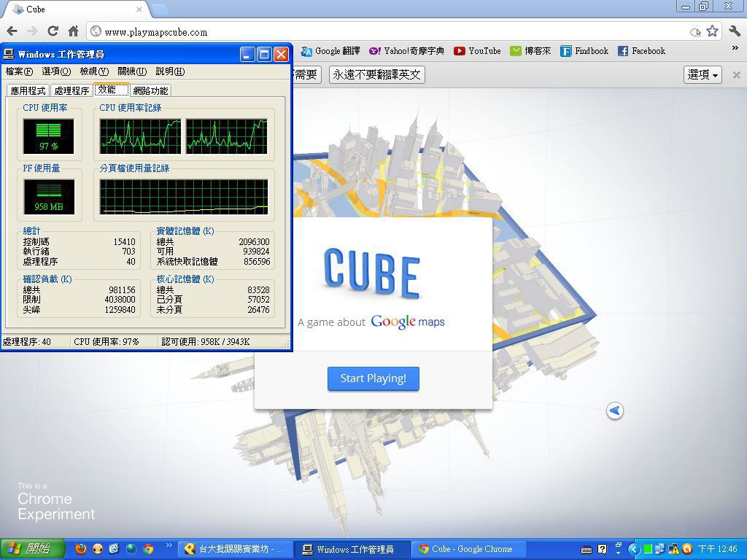The height and width of the screenshot is (560, 747).
Task: Minimize the Windows Task Manager window
Action: tap(247, 54)
